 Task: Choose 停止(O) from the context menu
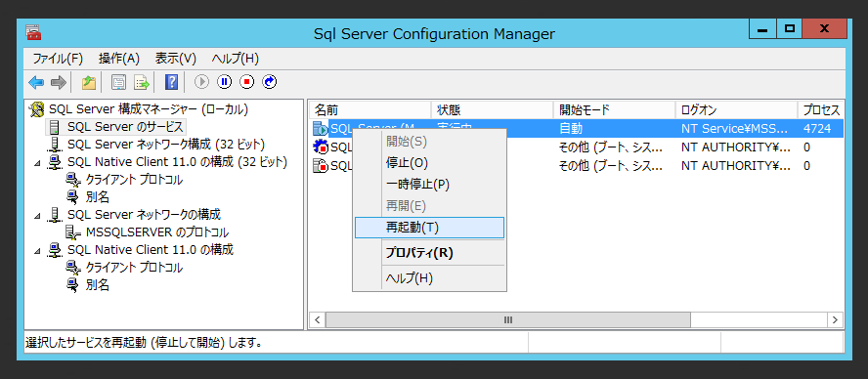coord(429,163)
